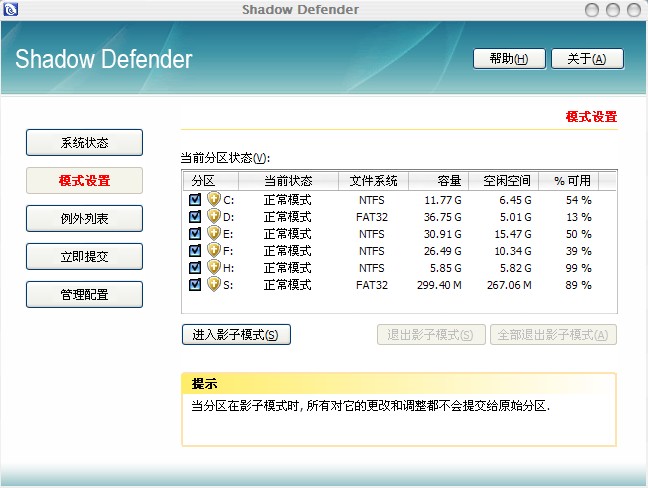
Task: Click the shield icon for drive D:
Action: 214,216
